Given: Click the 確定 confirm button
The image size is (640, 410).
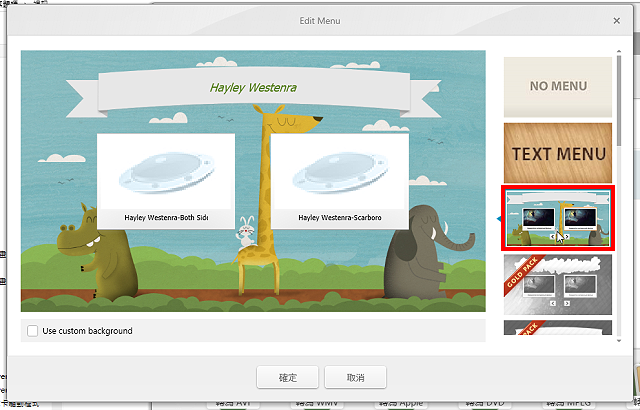Looking at the screenshot, I should click(x=287, y=377).
